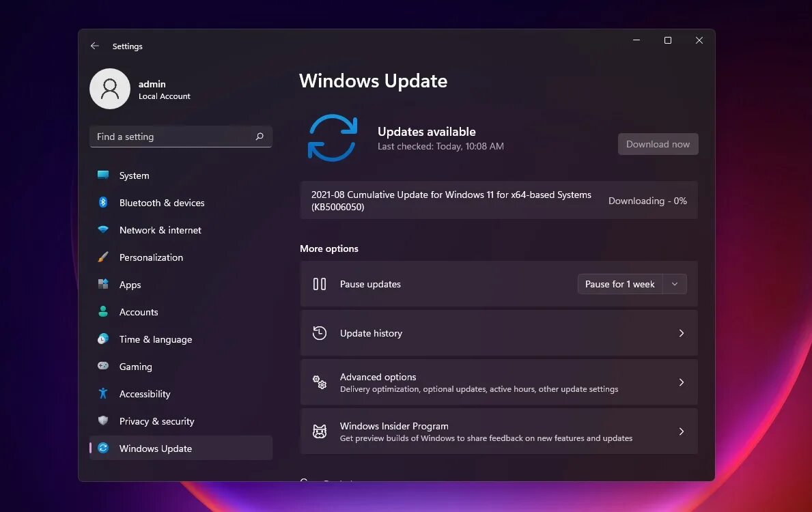The image size is (812, 512).
Task: Click the Delivery optimization description text
Action: [x=479, y=389]
